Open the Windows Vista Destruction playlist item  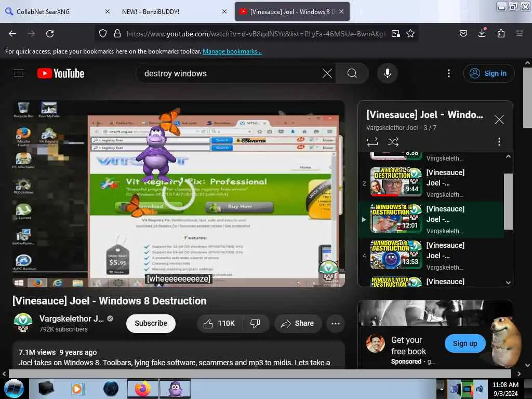tap(430, 282)
